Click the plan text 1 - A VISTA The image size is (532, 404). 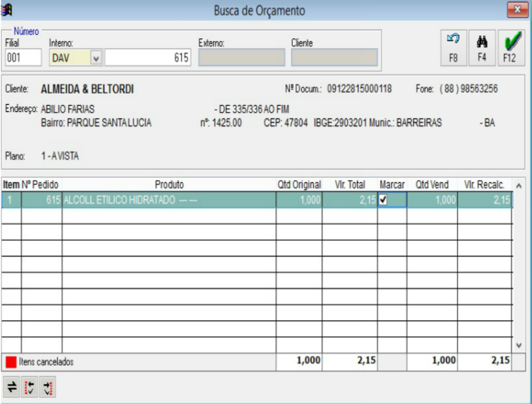click(60, 156)
